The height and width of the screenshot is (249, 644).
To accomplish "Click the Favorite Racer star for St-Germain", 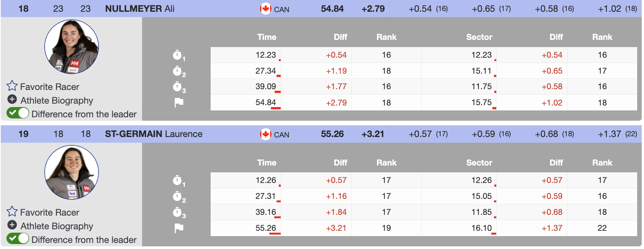I will (12, 211).
